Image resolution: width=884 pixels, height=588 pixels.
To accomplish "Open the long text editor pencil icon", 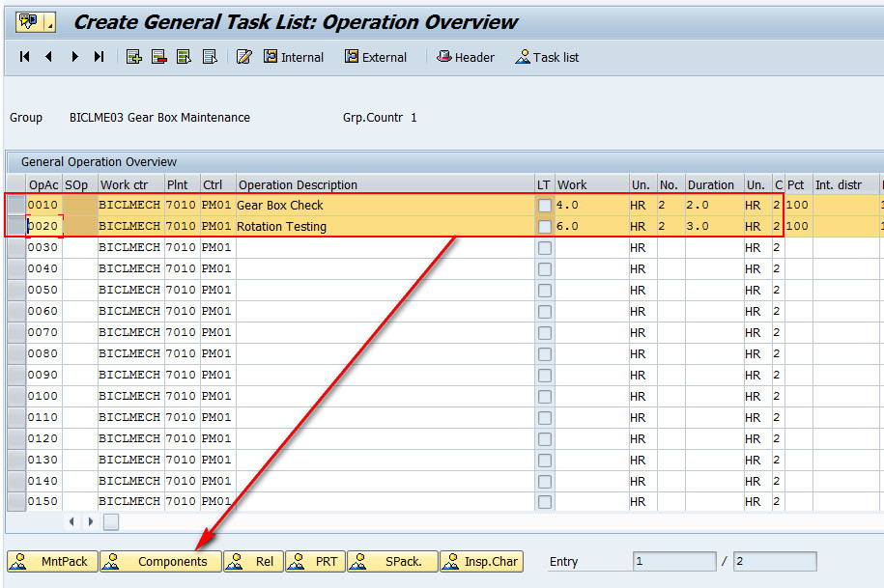I will 244,57.
